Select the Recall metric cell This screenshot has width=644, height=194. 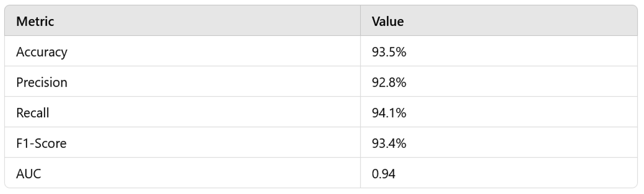click(32, 113)
